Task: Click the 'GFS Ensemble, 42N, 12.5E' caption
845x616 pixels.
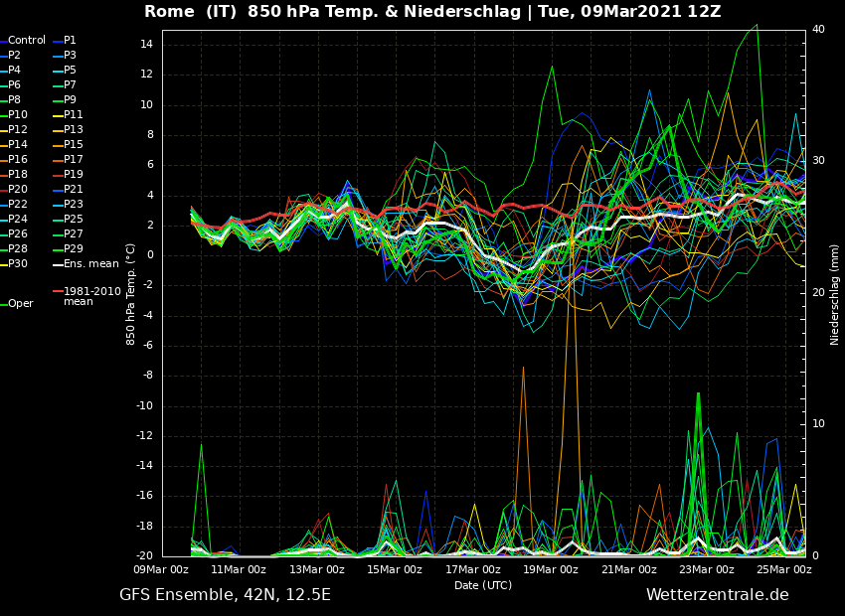Action: (x=225, y=595)
